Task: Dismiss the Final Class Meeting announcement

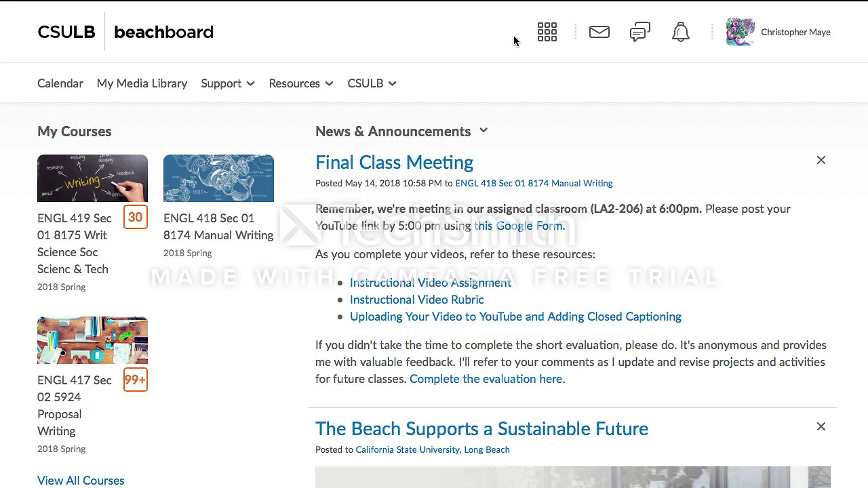Action: pos(821,160)
